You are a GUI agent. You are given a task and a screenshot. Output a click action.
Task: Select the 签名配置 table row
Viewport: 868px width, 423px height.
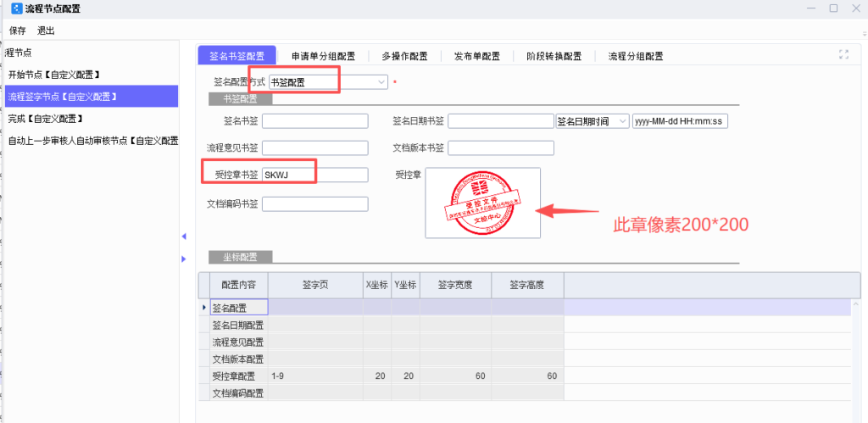click(525, 307)
